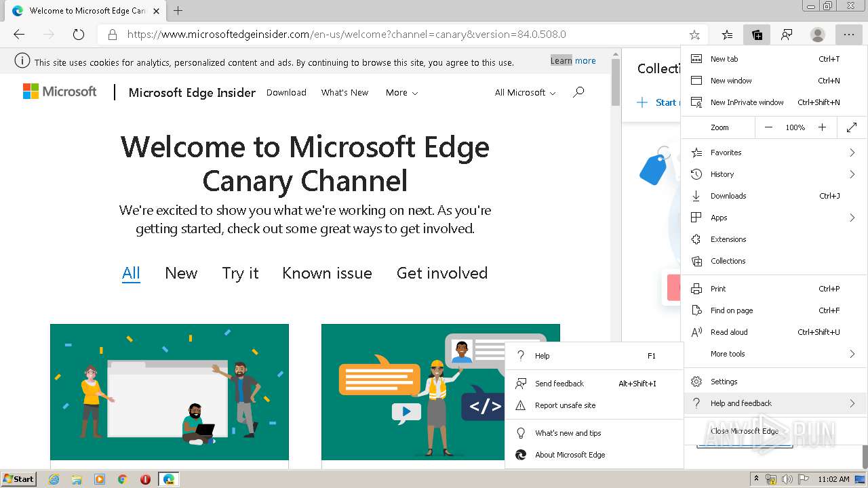The width and height of the screenshot is (868, 488).
Task: Expand the Favorites submenu
Action: (774, 152)
